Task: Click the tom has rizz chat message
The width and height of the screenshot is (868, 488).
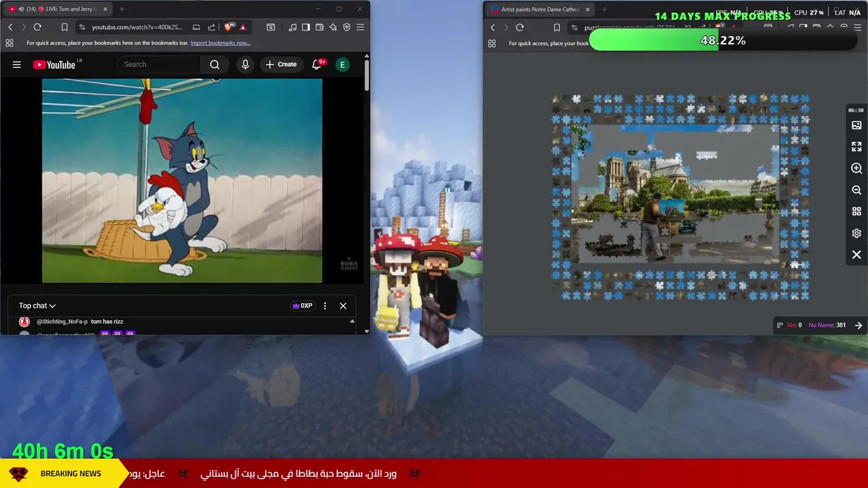Action: pos(107,321)
